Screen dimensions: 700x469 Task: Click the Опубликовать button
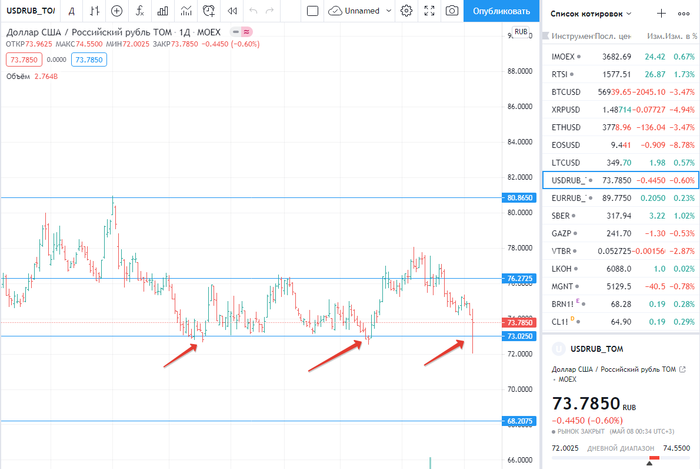(501, 11)
